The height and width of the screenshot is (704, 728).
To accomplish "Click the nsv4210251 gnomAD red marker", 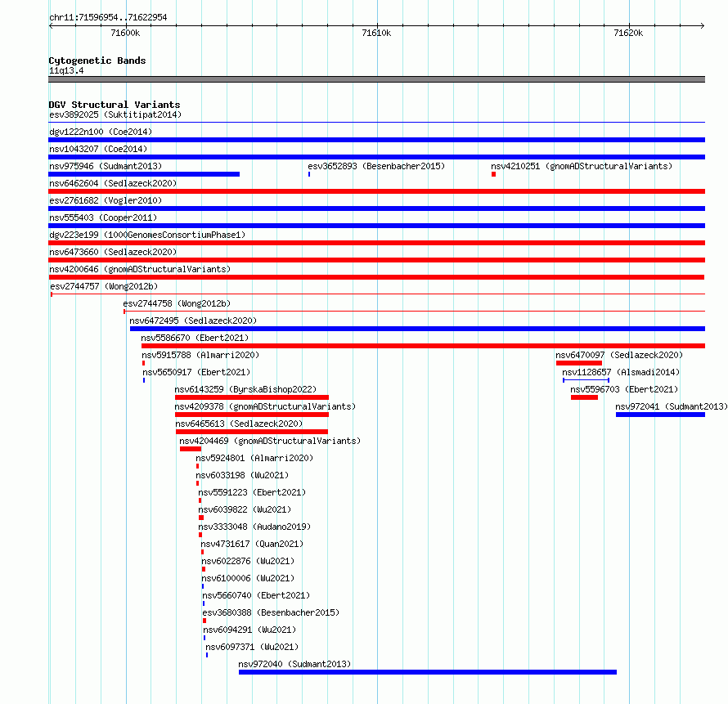I will click(x=493, y=174).
